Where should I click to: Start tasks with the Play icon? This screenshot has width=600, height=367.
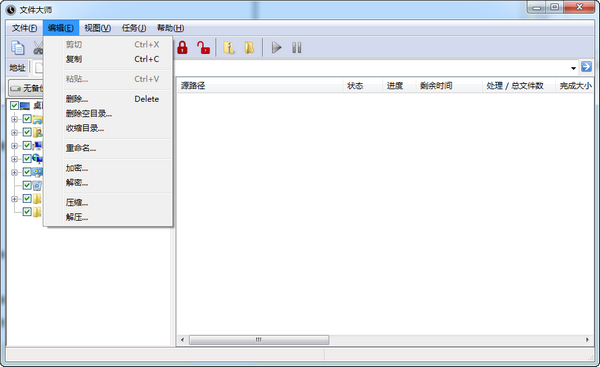pos(276,48)
